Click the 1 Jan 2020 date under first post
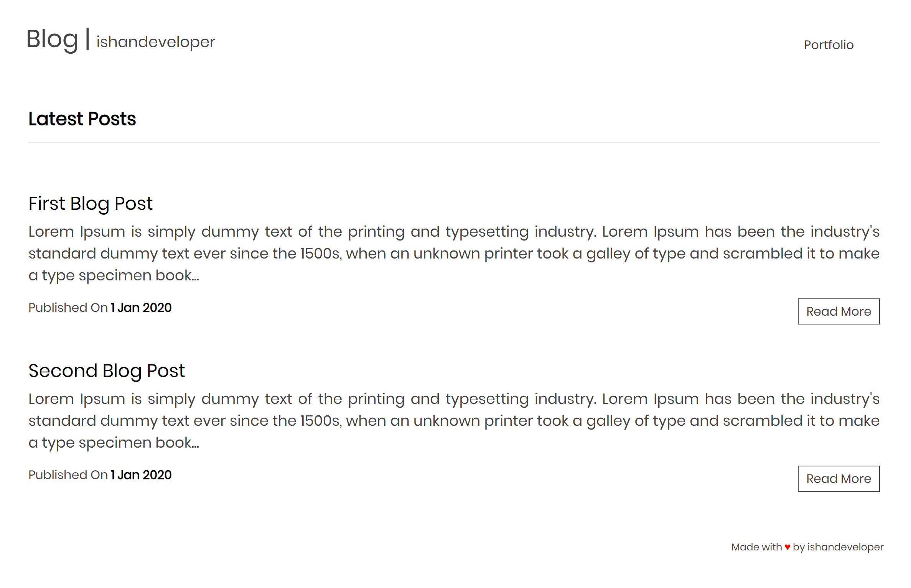The image size is (911, 588). (141, 308)
